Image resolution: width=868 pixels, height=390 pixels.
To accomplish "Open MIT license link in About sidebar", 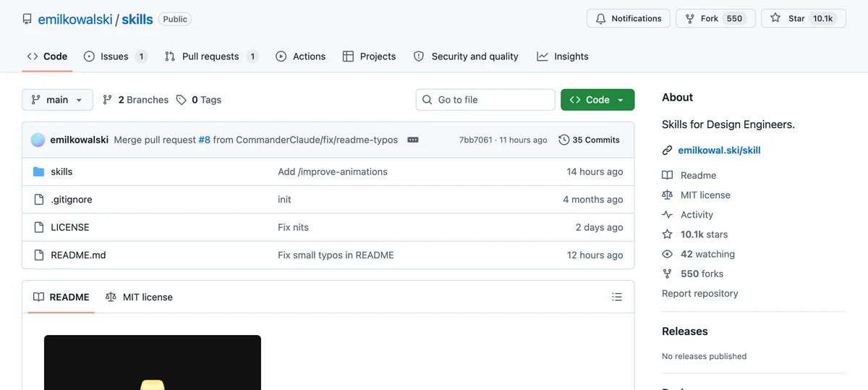I will click(697, 195).
